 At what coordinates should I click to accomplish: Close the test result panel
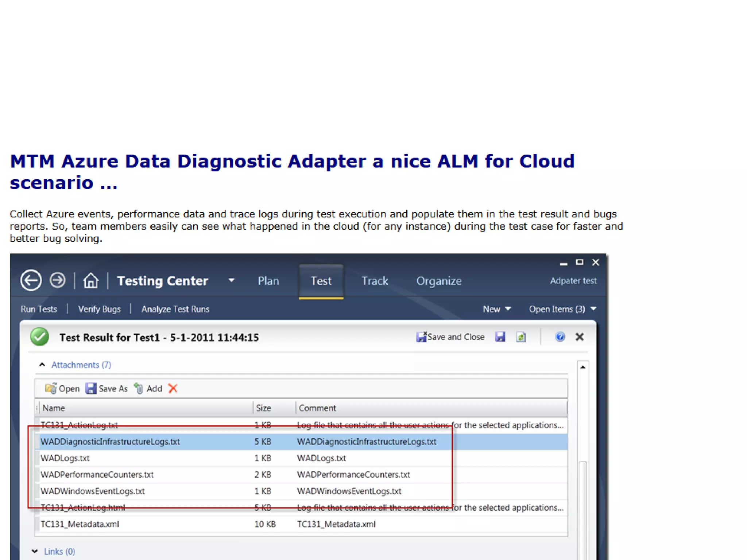point(580,337)
